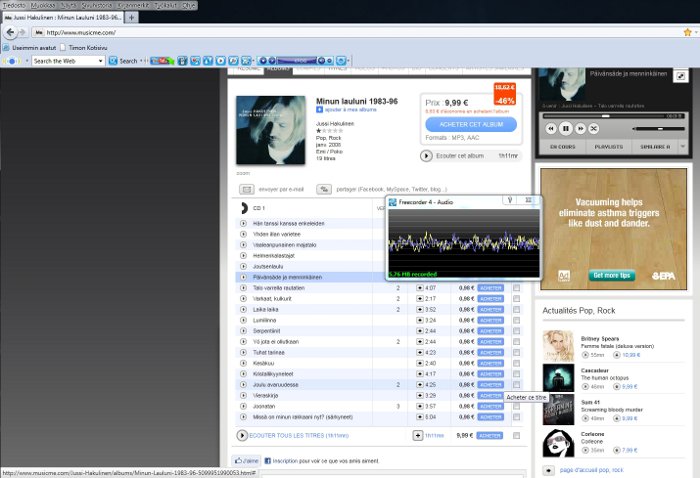Open the Search the Web dropdown
700x478 pixels.
[100, 61]
